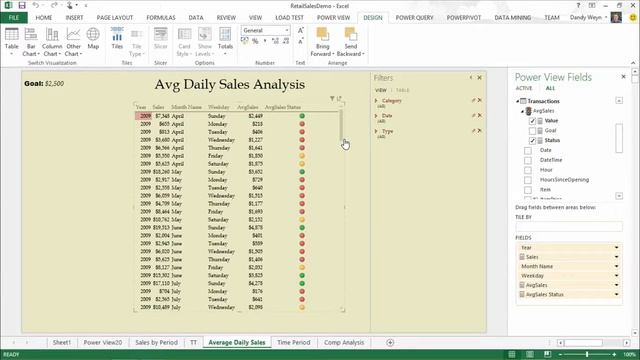Open dropdown for Weekday field

[x=616, y=276]
